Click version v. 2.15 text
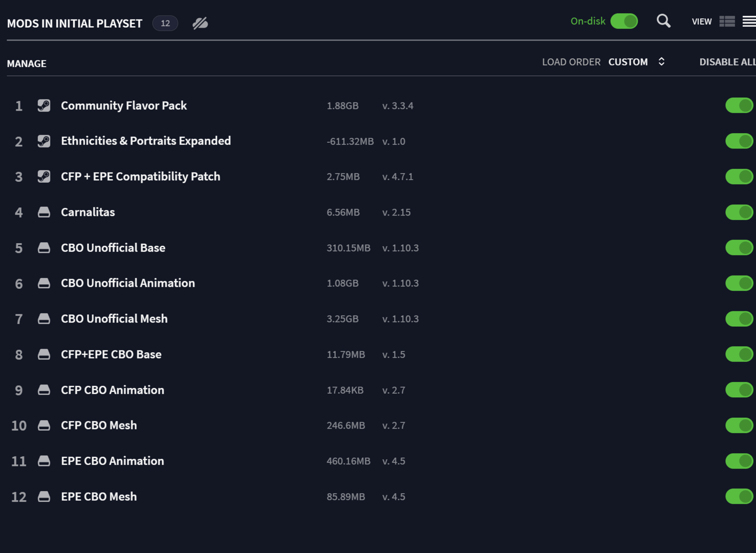Image resolution: width=756 pixels, height=553 pixels. (x=396, y=212)
